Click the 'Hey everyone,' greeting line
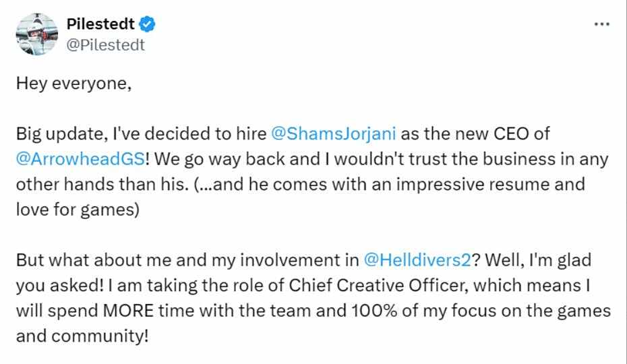627x364 pixels. coord(73,84)
